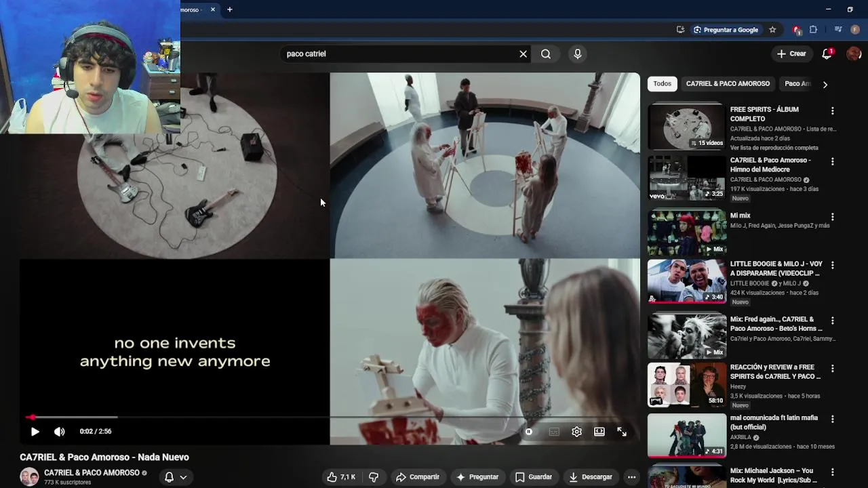Open the VOY A DISPARARME thumbnail
Viewport: 868px width, 488px height.
[x=686, y=281]
